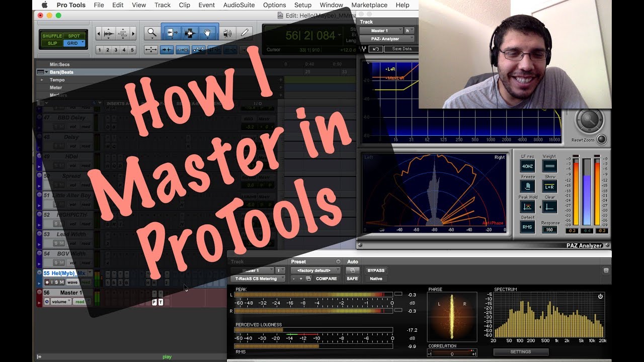Viewport: 644px width, 362px height.
Task: Click the zoom toggle arrows icon
Action: click(151, 50)
